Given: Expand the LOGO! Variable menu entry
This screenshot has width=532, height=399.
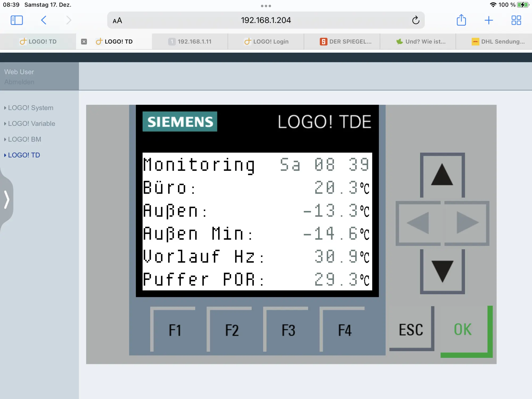Looking at the screenshot, I should (x=31, y=123).
